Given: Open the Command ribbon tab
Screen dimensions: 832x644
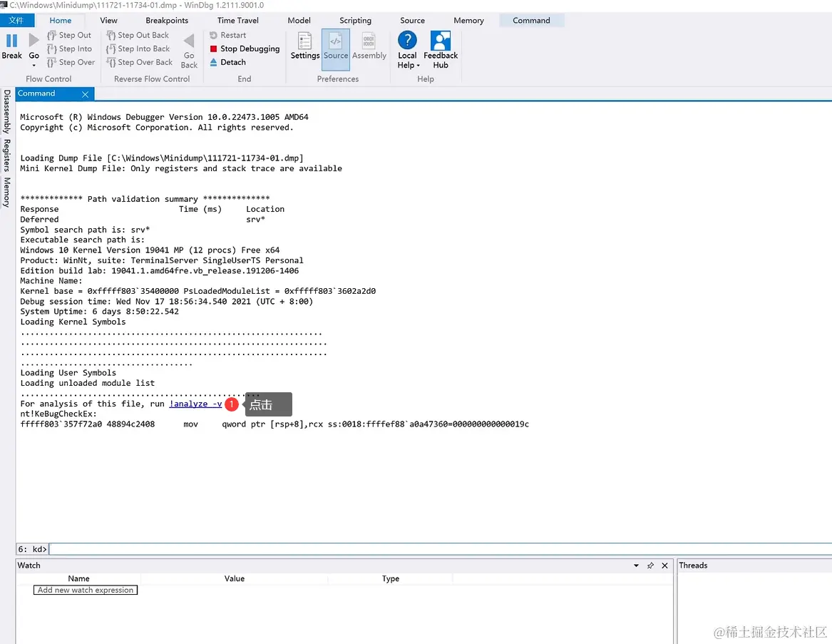Looking at the screenshot, I should [x=531, y=20].
